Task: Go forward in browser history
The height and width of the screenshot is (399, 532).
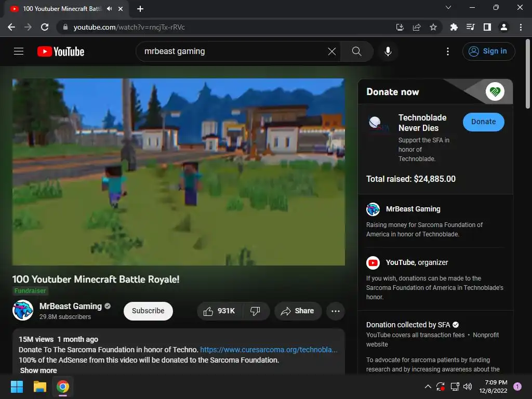Action: (28, 27)
